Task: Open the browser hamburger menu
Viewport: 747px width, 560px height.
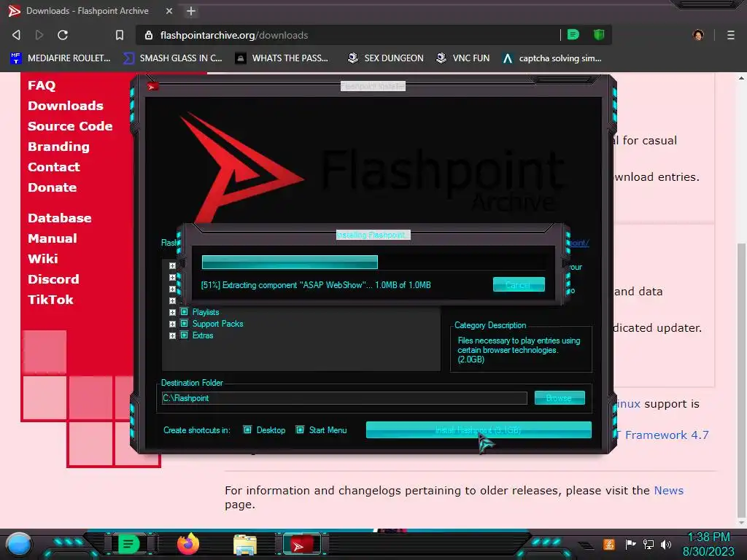Action: pyautogui.click(x=731, y=35)
